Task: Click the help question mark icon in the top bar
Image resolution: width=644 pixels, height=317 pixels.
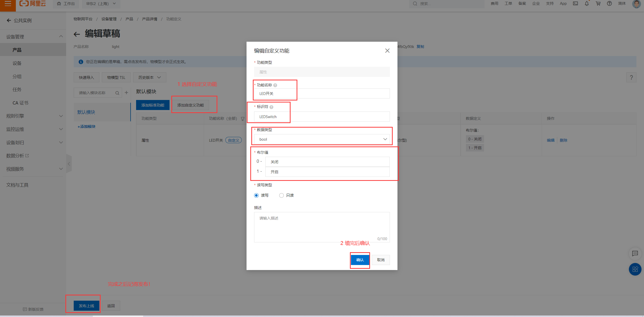Action: click(x=609, y=4)
